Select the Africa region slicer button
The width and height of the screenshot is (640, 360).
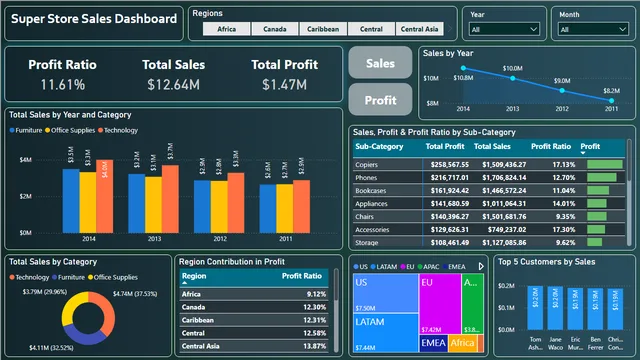coord(226,29)
